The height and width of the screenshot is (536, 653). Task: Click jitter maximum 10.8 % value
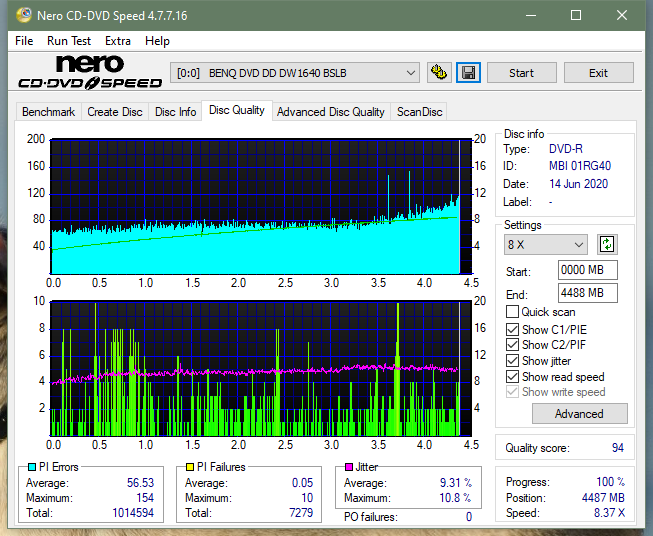pyautogui.click(x=456, y=498)
